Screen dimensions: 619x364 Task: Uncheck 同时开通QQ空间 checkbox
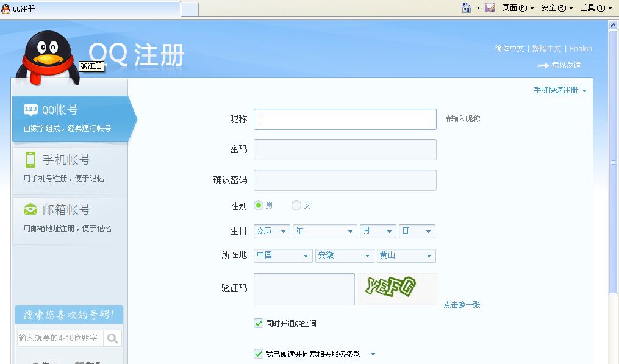tap(259, 323)
